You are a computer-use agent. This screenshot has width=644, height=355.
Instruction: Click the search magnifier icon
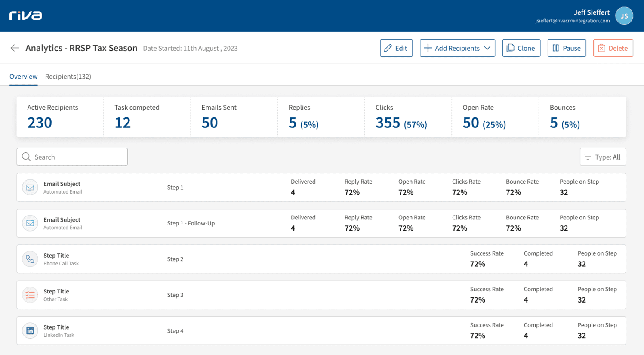coord(27,157)
